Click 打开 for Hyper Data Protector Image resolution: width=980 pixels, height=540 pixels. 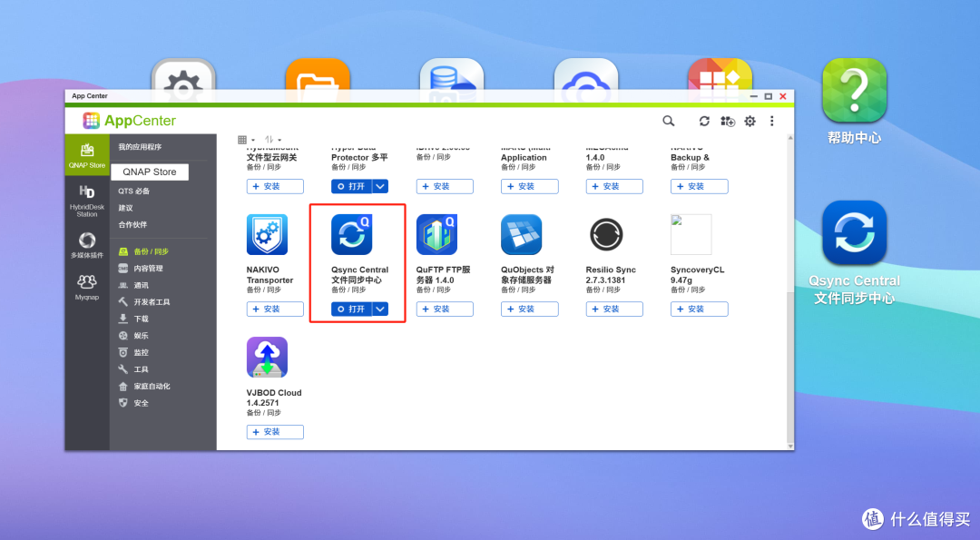click(x=351, y=186)
